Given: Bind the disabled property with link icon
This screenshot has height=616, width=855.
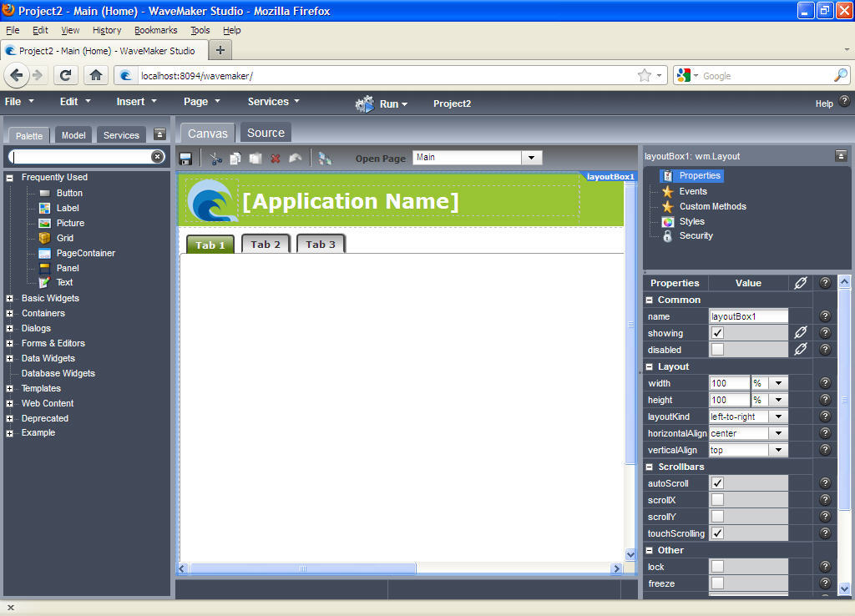Looking at the screenshot, I should pyautogui.click(x=801, y=350).
